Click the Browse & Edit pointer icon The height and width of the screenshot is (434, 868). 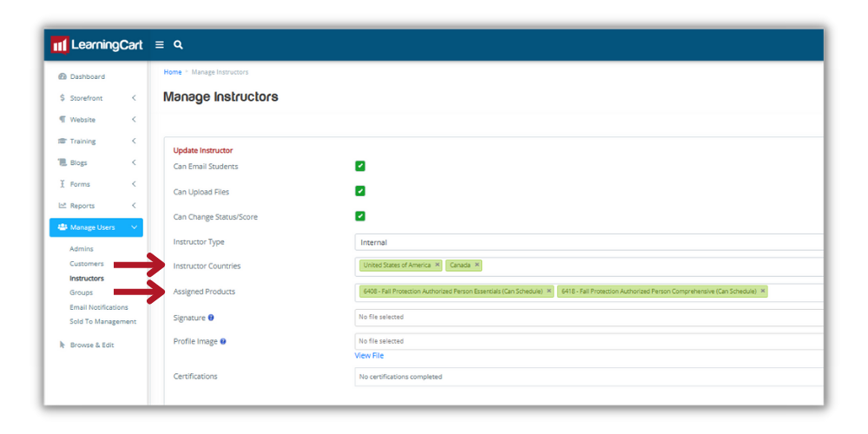click(62, 345)
